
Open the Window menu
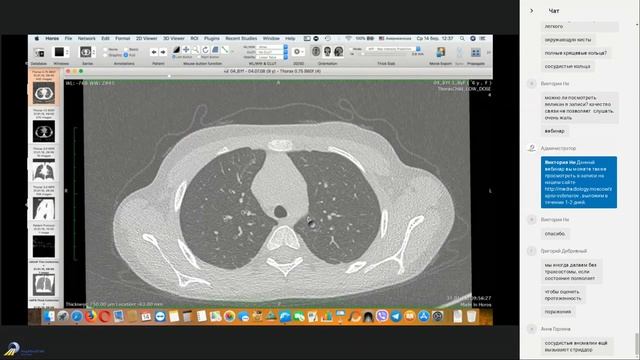point(271,38)
